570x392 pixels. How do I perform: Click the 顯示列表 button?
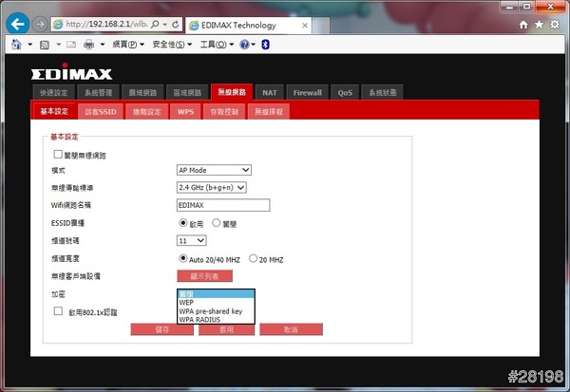point(203,276)
